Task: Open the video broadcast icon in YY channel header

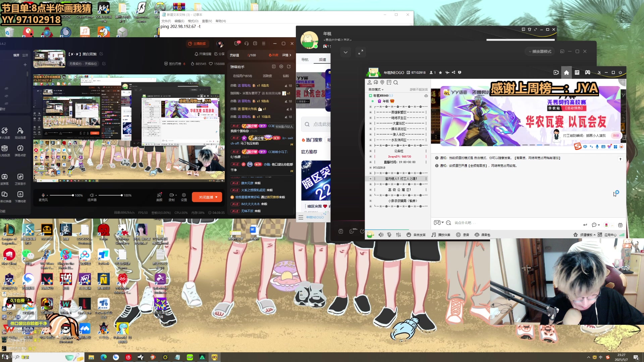Action: (556, 72)
